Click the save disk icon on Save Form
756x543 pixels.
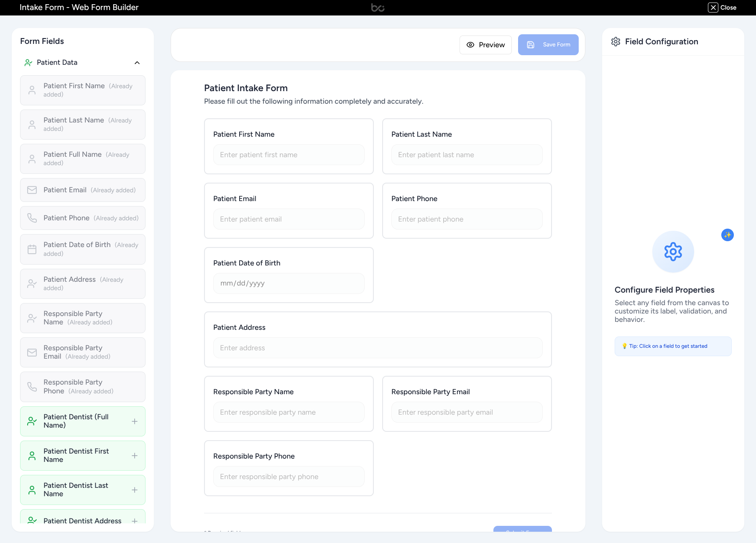coord(531,45)
